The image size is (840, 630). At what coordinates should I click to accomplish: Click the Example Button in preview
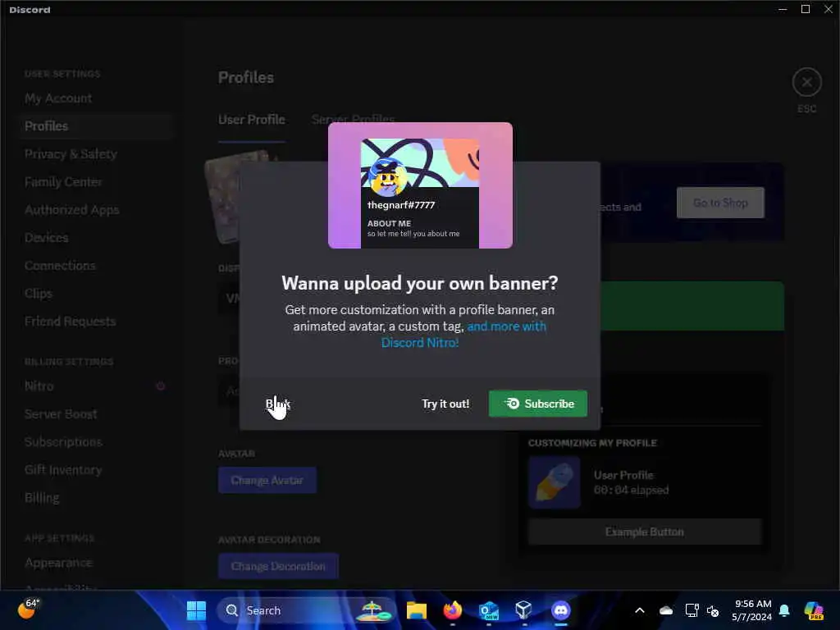pyautogui.click(x=645, y=532)
